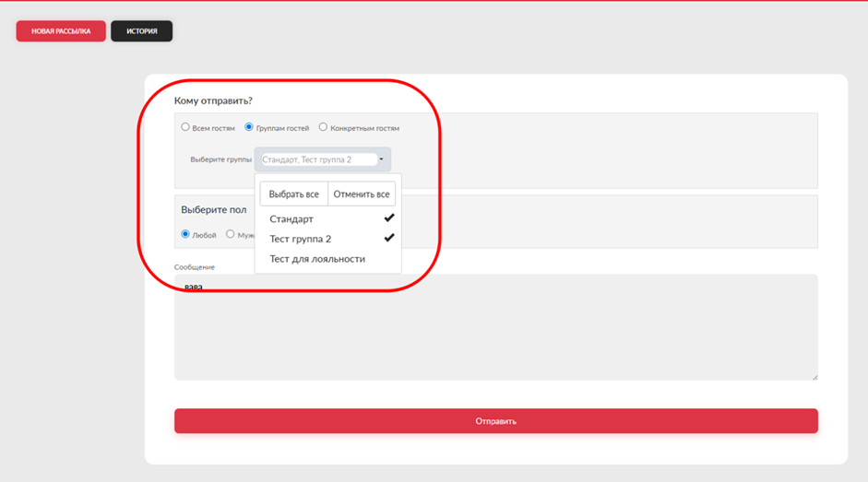Click the checkmark icon beside Тест группа 2
This screenshot has height=482, width=868.
click(x=389, y=238)
